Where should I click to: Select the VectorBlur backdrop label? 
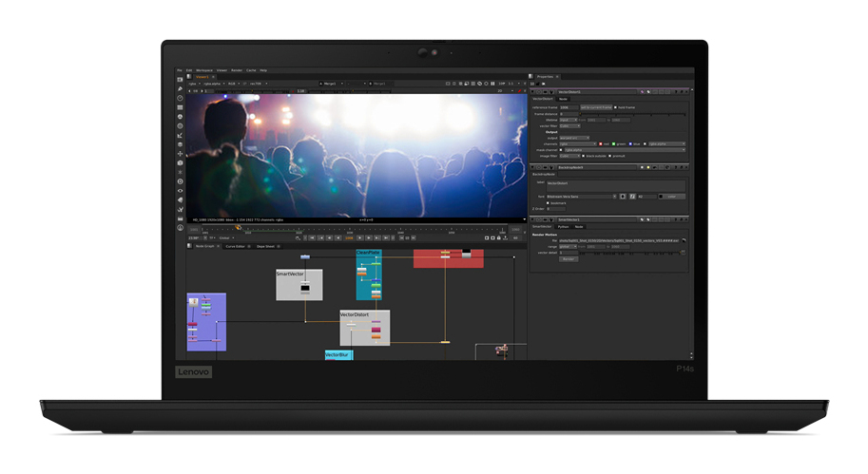(x=337, y=354)
